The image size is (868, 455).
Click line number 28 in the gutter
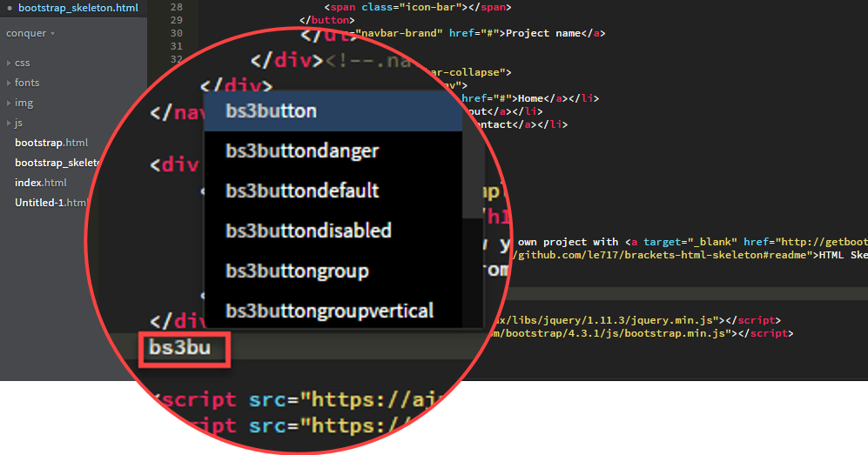[176, 7]
